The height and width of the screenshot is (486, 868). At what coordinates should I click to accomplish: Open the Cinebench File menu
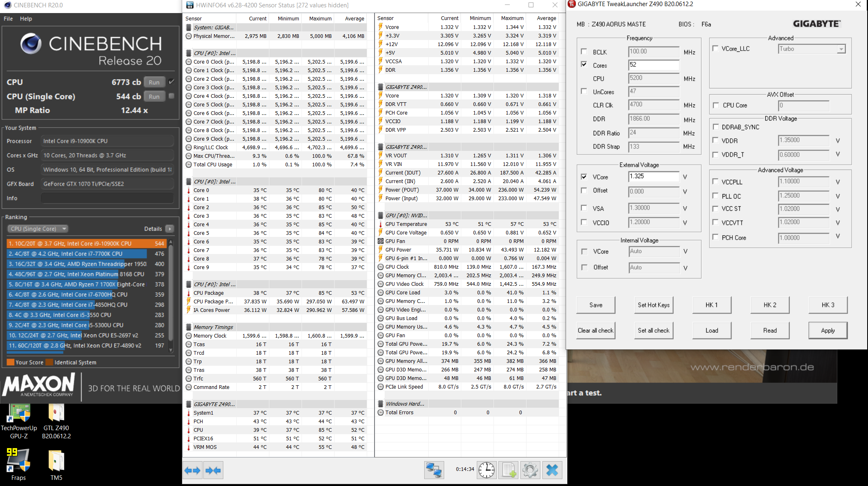tap(8, 19)
